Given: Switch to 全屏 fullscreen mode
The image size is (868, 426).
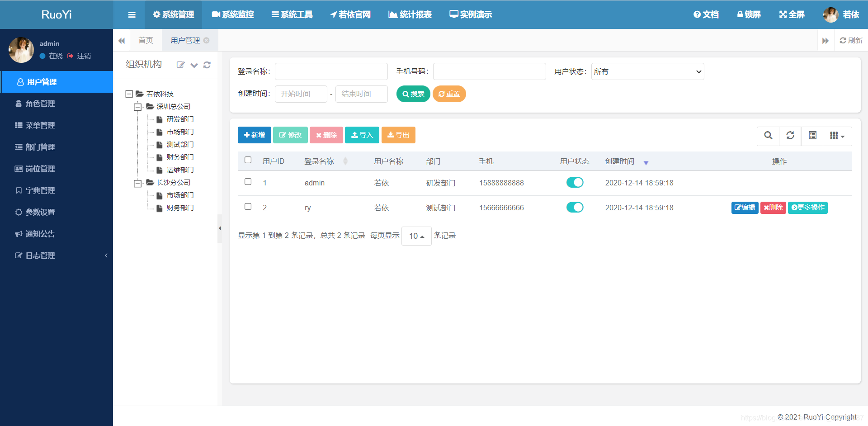Looking at the screenshot, I should [792, 14].
